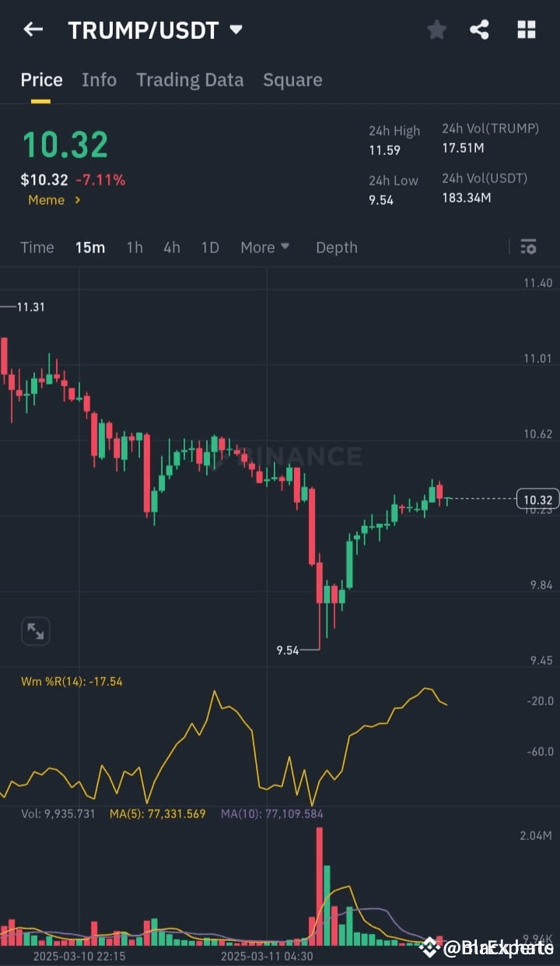Open the Trading Data tab
The image size is (560, 966).
coord(190,79)
